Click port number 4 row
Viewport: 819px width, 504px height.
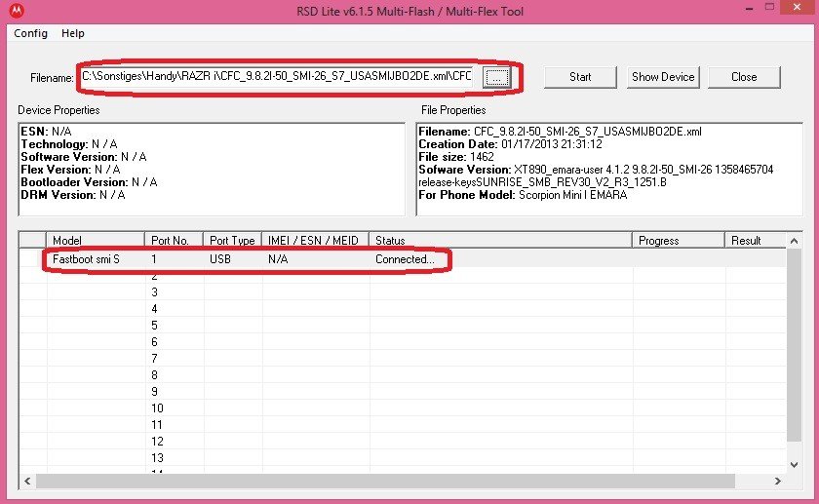coord(402,309)
